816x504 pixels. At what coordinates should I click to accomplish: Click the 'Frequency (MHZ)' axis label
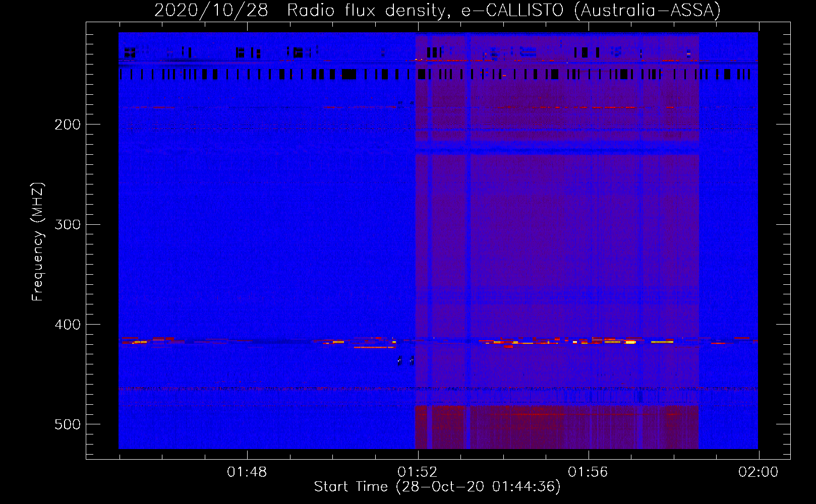[37, 241]
